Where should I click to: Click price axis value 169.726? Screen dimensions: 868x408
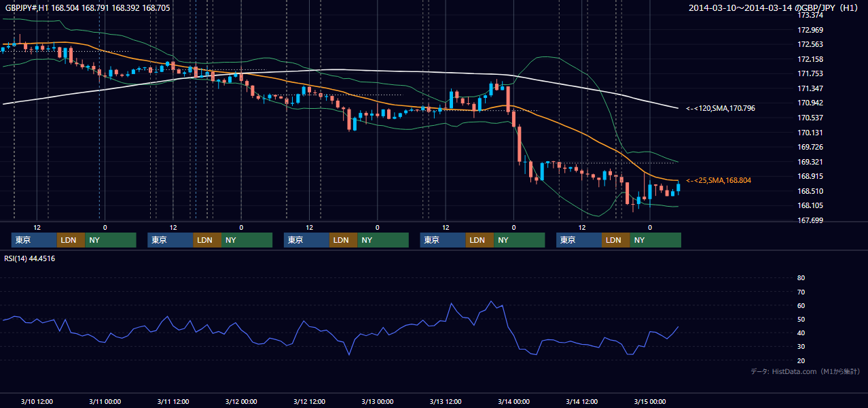pyautogui.click(x=810, y=147)
